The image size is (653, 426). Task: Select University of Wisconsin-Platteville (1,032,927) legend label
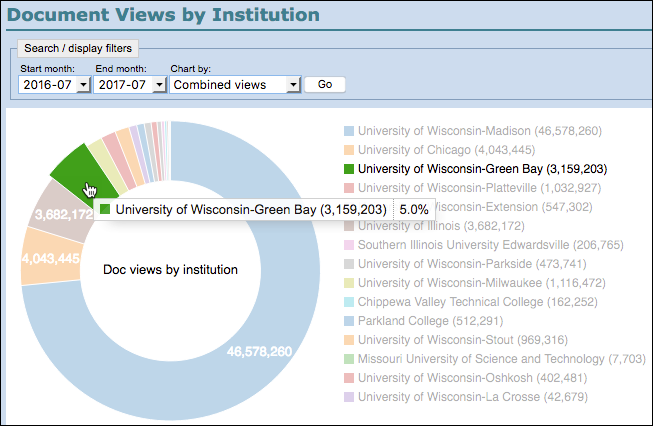[479, 188]
